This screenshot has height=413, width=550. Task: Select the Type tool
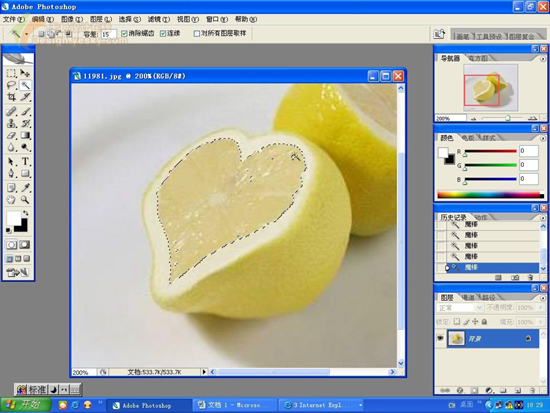coord(25,161)
